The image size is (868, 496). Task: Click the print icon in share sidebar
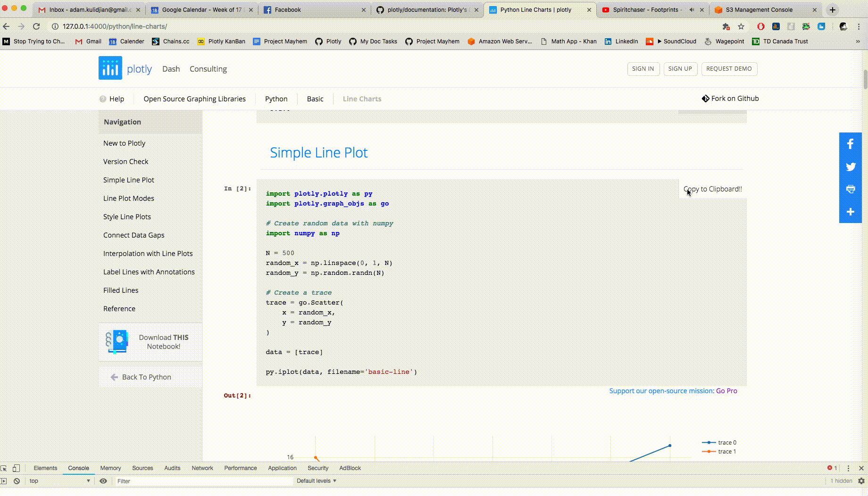click(x=851, y=189)
